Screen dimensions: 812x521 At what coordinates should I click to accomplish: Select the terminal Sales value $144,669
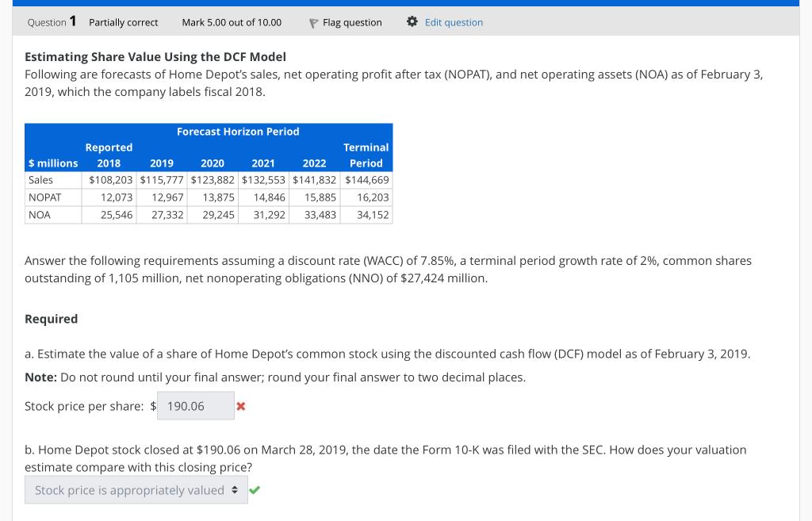coord(367,180)
